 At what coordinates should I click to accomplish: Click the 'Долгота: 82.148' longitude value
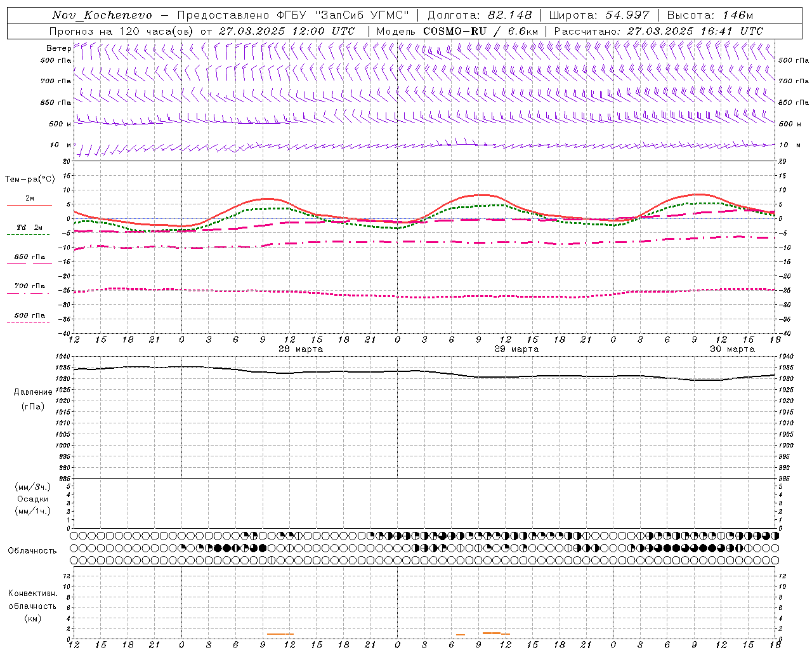(480, 15)
